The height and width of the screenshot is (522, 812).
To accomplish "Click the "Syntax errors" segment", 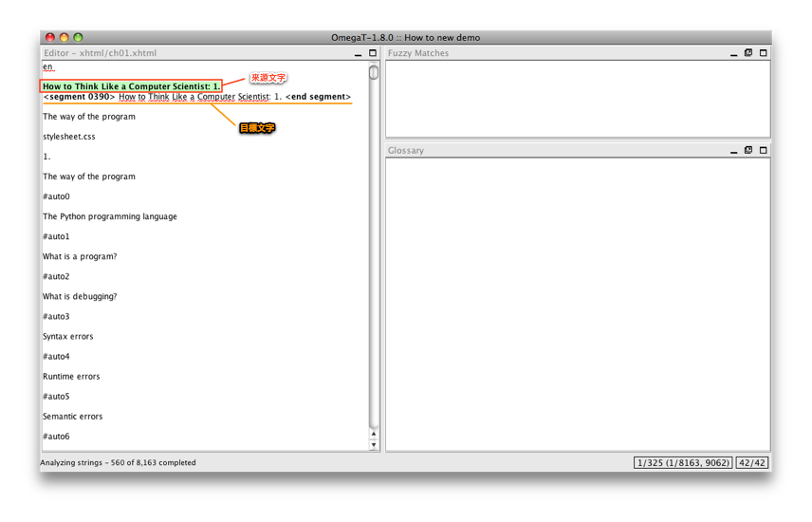I will point(68,336).
